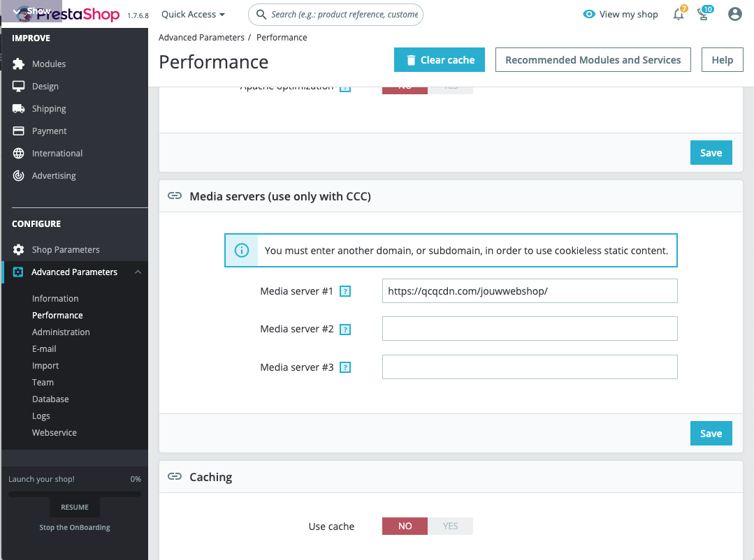Open the user profile avatar icon
This screenshot has height=560, width=754.
734,14
